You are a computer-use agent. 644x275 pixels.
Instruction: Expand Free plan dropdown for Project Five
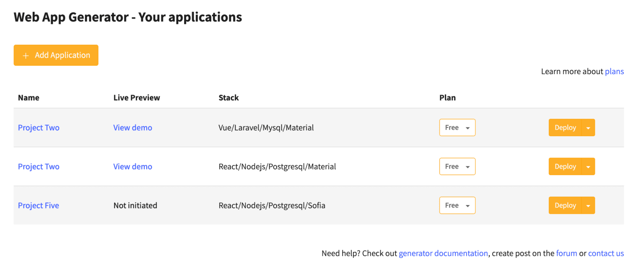(x=457, y=206)
